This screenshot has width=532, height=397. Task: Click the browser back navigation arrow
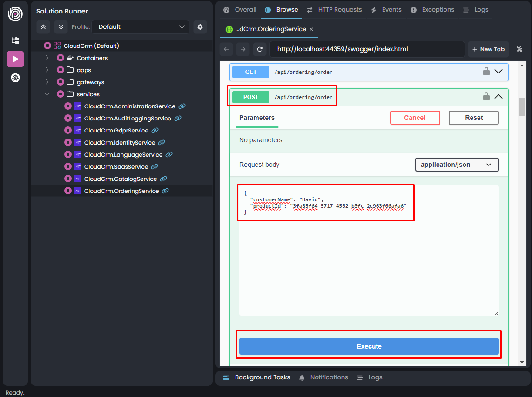[x=226, y=49]
